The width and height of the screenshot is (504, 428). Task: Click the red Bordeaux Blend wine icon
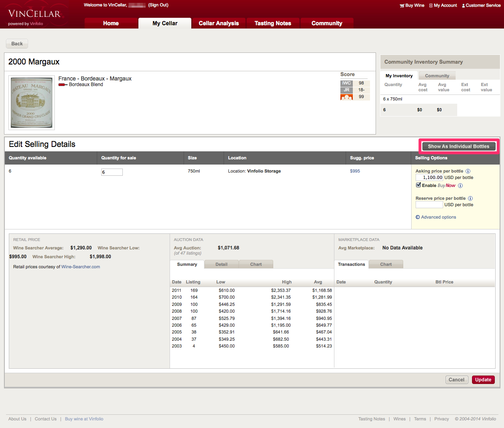pyautogui.click(x=63, y=85)
